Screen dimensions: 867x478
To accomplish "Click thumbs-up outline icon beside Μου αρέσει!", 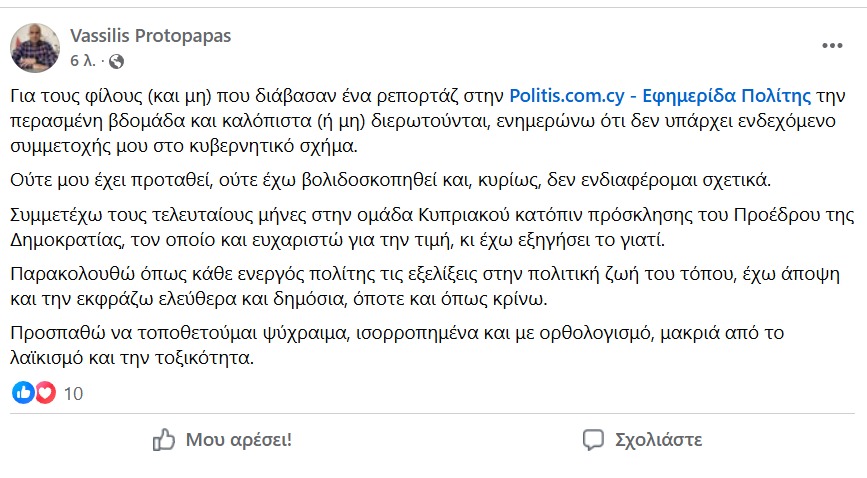I will [x=164, y=440].
